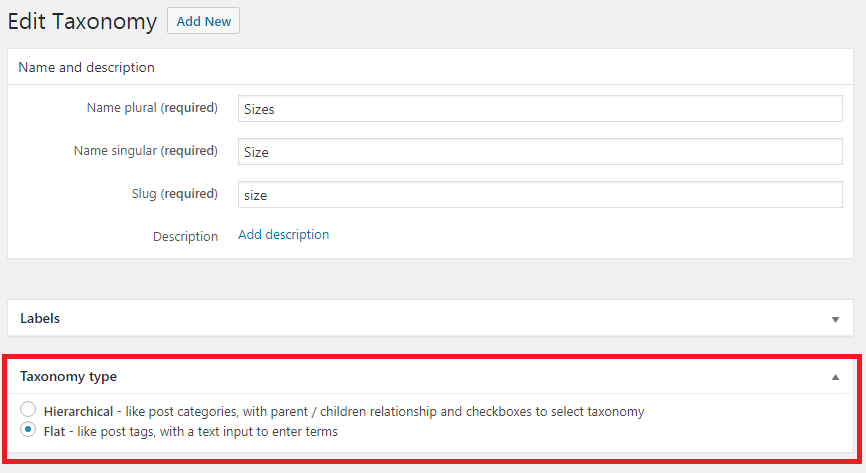Click the Hierarchical option label text
Viewport: 866px width, 473px height.
coord(78,412)
